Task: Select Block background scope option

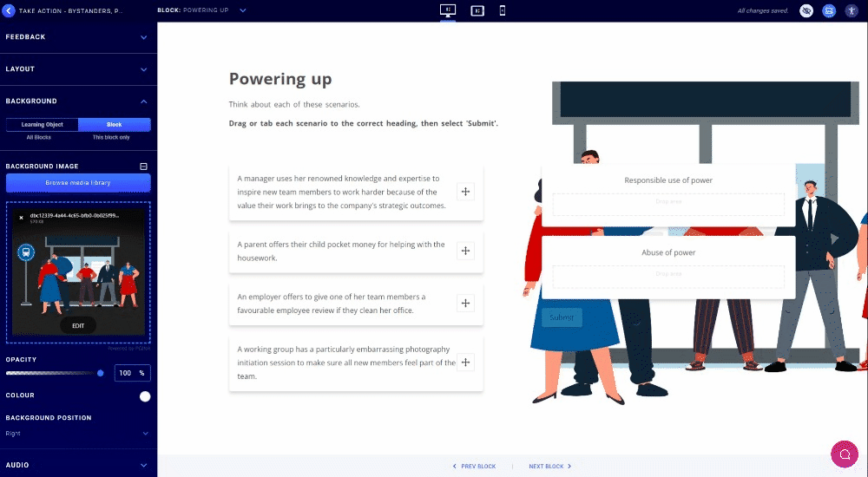Action: [x=114, y=125]
